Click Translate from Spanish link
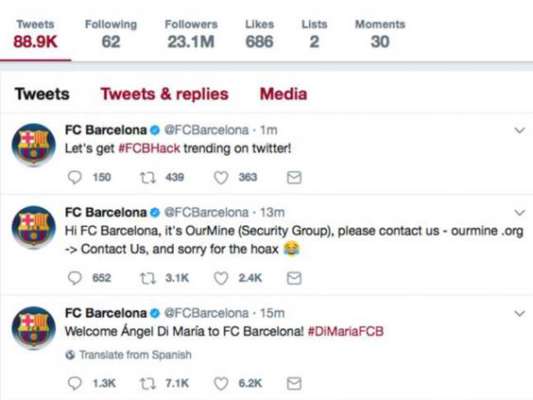The image size is (533, 400). coord(128,355)
